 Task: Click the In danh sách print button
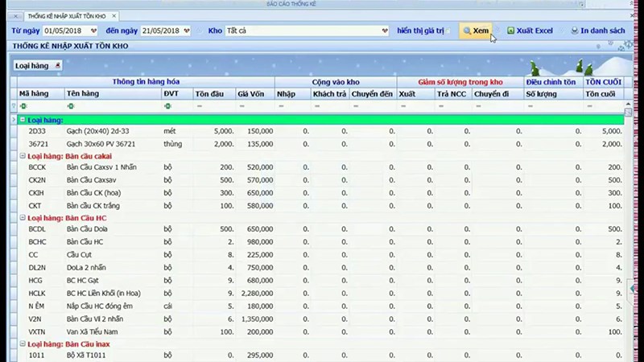(598, 31)
